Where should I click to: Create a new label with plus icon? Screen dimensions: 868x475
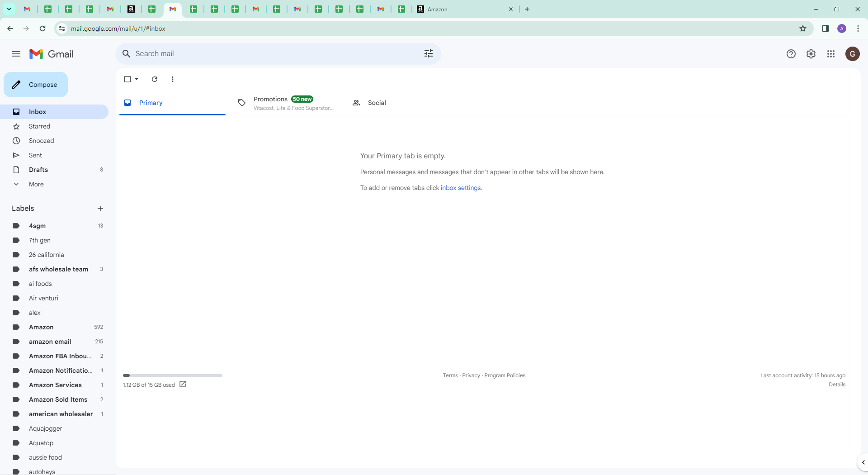[x=100, y=209]
